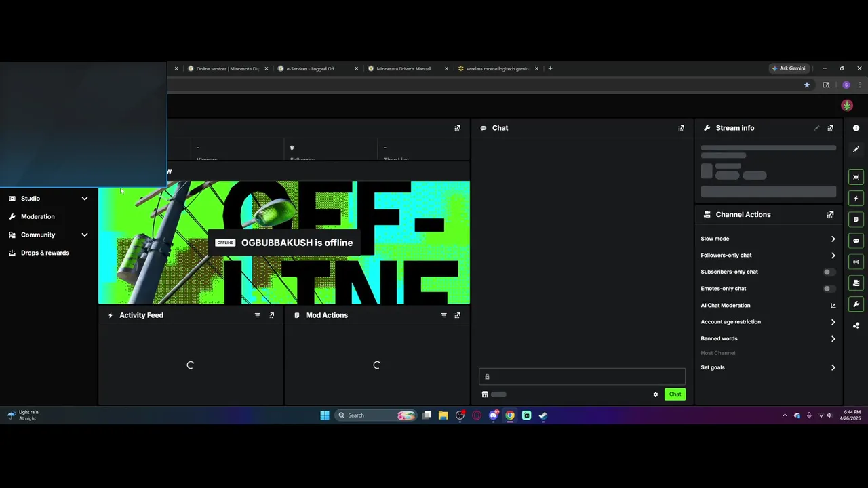868x488 pixels.
Task: Open File Explorer from taskbar
Action: tap(443, 415)
